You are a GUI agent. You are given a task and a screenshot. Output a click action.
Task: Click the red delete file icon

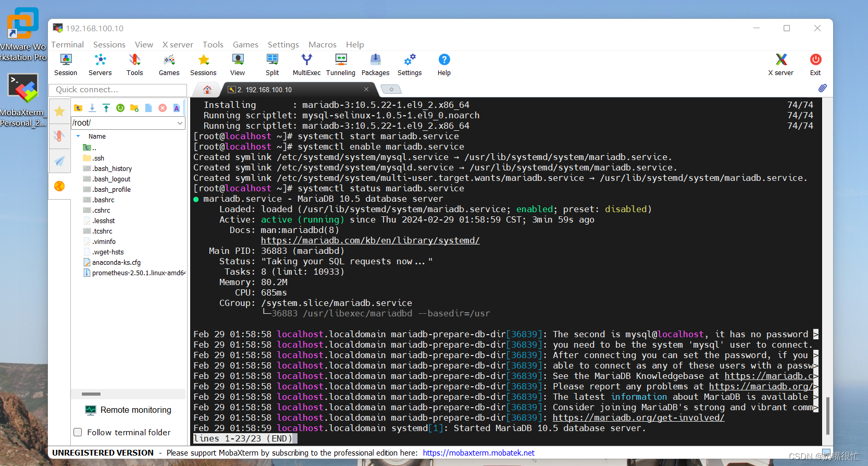tap(163, 108)
